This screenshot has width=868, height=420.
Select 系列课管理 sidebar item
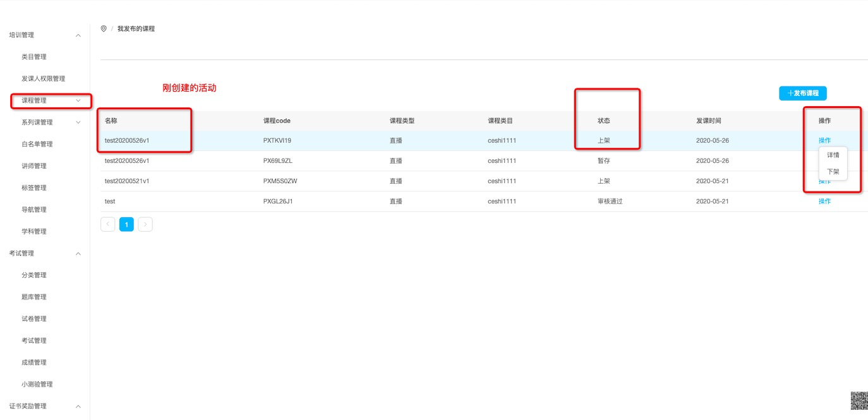coord(37,123)
